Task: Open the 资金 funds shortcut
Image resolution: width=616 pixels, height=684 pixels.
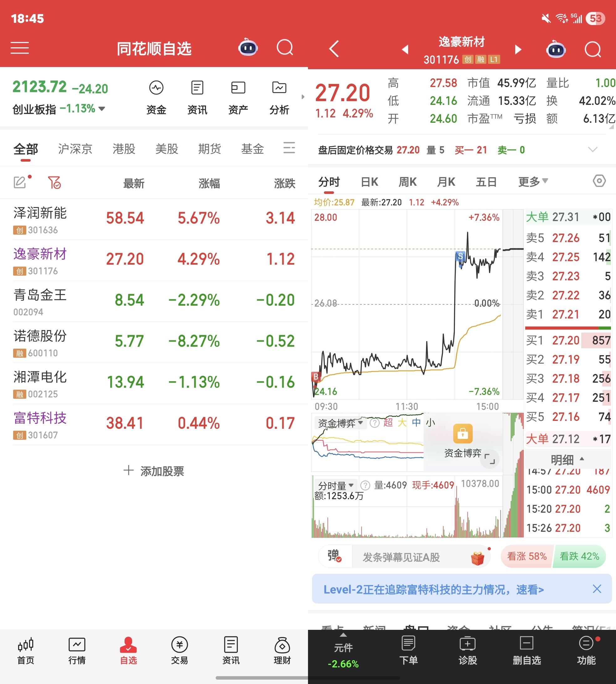Action: pos(157,97)
